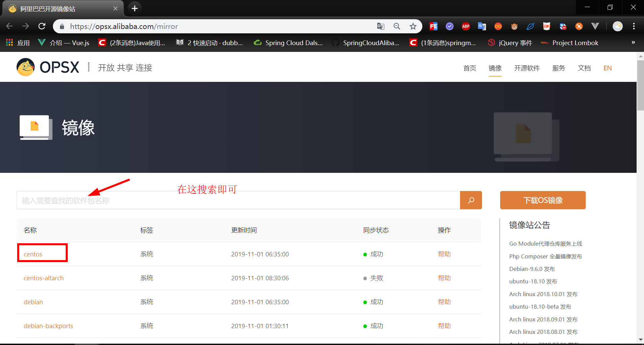Open the centos mirror link
Viewport: 644px width, 345px height.
click(x=33, y=254)
